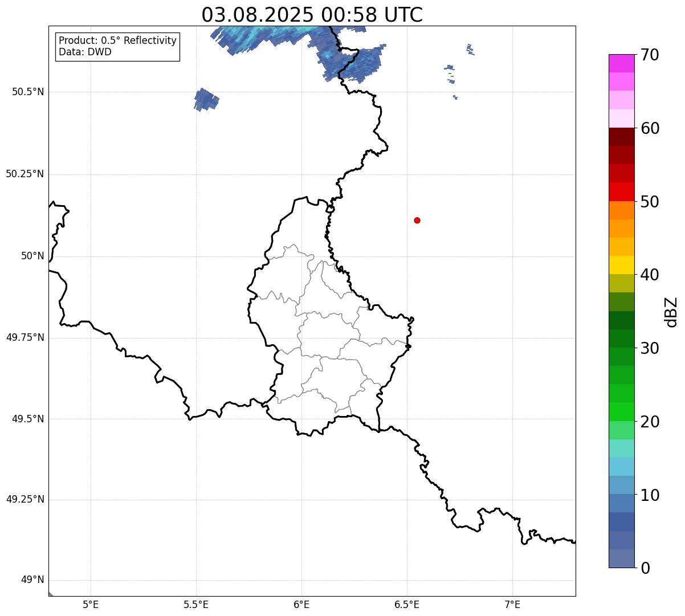Click the 49.5°N latitude label

(28, 419)
